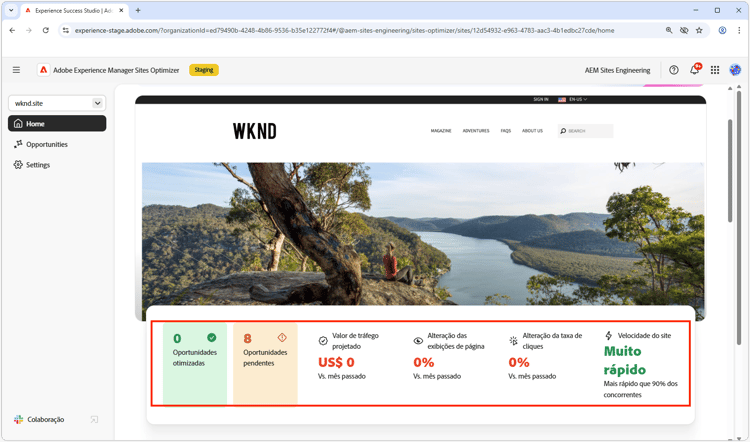The image size is (750, 442).
Task: Click the WKND logo in preview
Action: (254, 131)
